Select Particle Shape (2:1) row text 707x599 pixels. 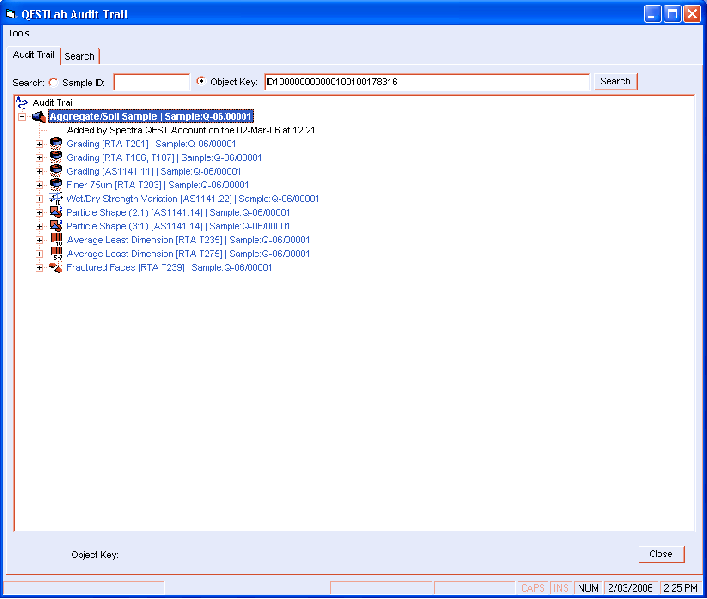click(178, 212)
